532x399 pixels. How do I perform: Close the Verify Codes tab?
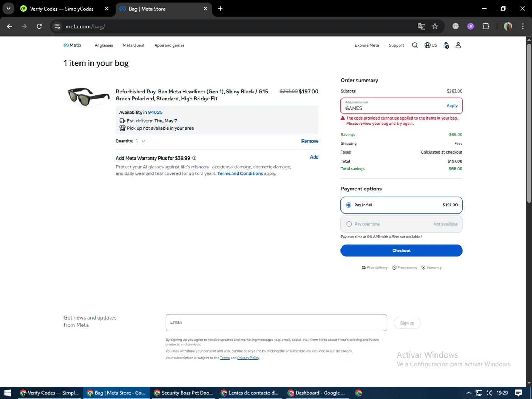(x=106, y=9)
